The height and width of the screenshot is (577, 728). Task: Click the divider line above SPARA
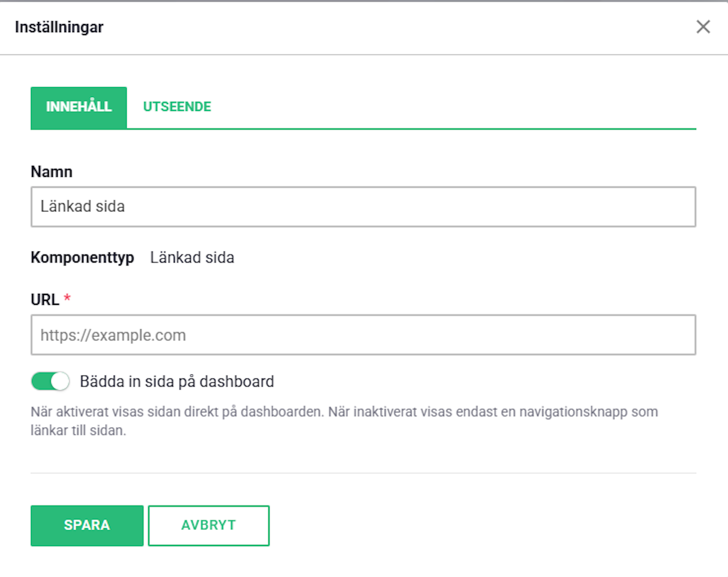coord(363,473)
